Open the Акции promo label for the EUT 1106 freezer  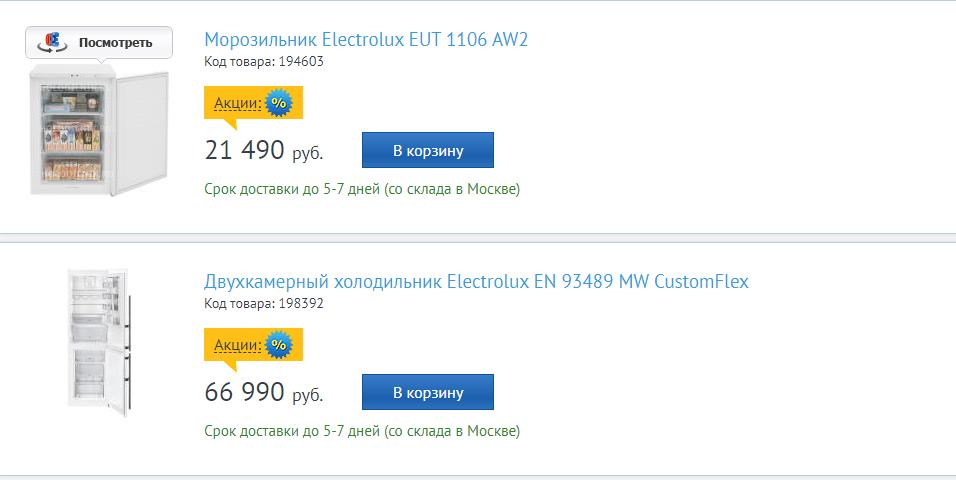[237, 103]
